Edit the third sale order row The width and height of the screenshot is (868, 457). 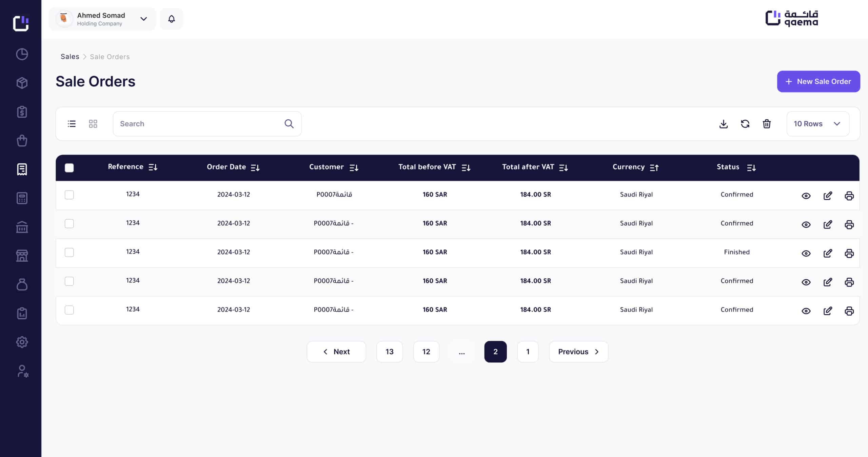click(x=827, y=253)
